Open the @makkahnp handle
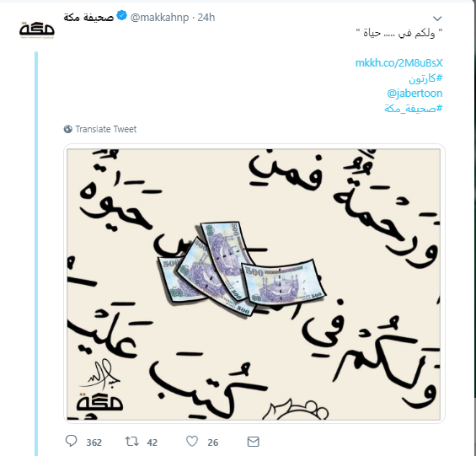 (159, 18)
